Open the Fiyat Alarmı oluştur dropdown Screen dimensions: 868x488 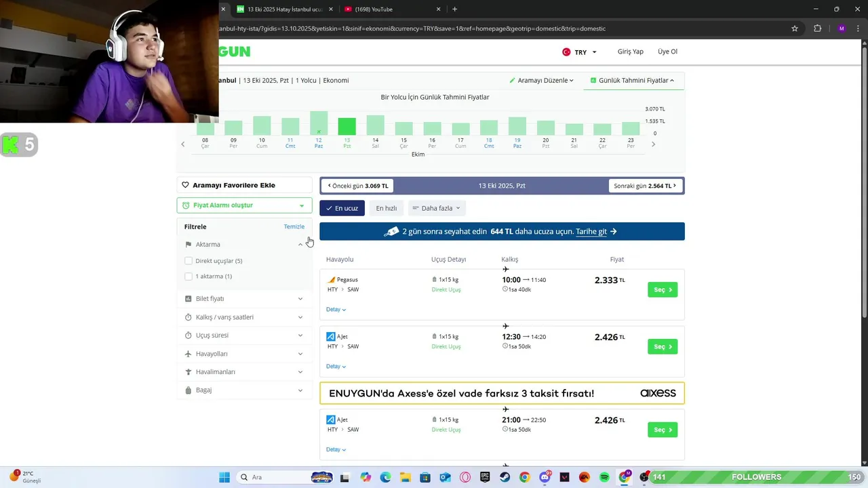(x=245, y=205)
